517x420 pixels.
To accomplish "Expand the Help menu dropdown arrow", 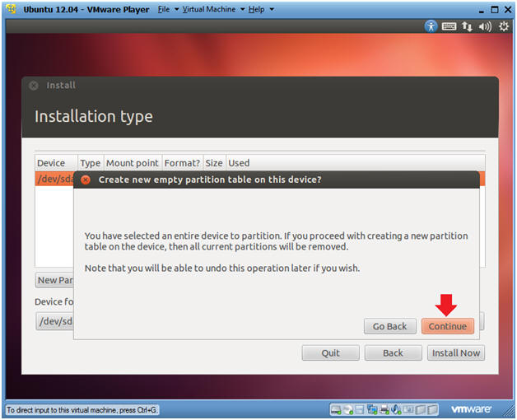I will (x=272, y=9).
